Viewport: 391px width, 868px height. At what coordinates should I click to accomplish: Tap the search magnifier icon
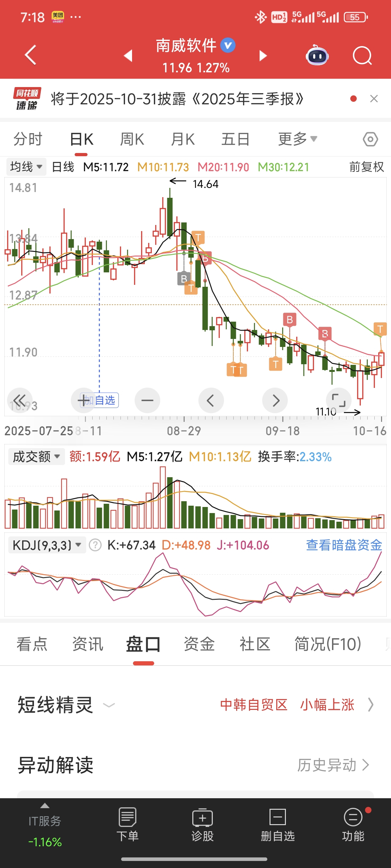362,56
